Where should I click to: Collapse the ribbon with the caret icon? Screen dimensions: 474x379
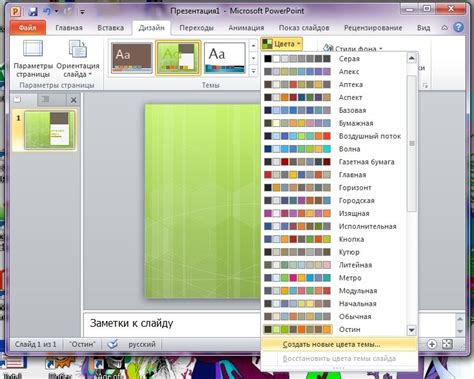click(x=444, y=28)
